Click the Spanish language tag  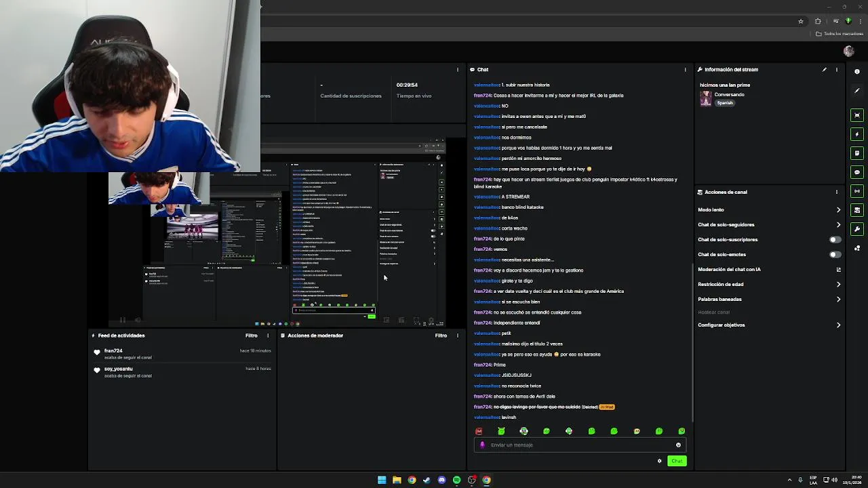pos(725,103)
